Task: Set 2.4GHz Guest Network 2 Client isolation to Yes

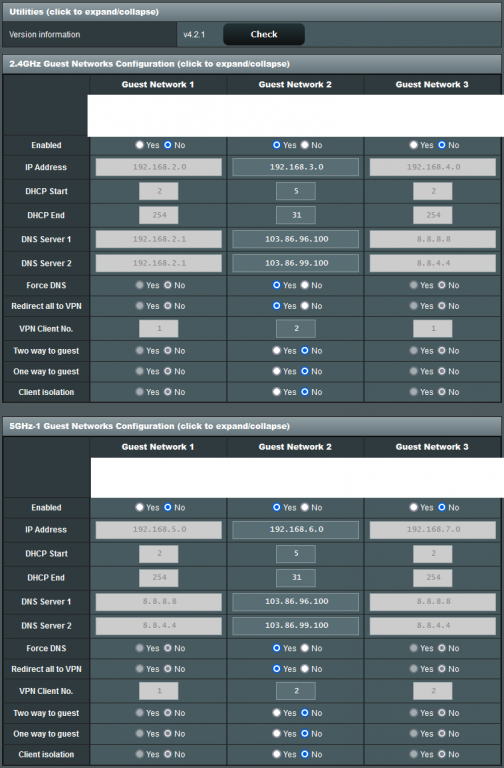Action: (277, 392)
